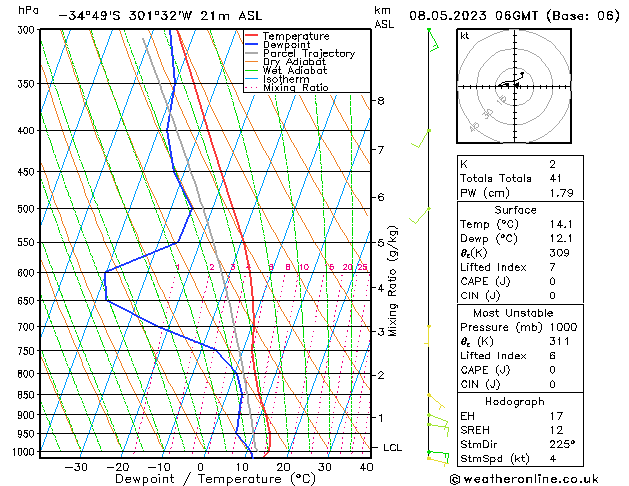Click the SREH hodograph value
The width and height of the screenshot is (629, 486).
pos(556,430)
